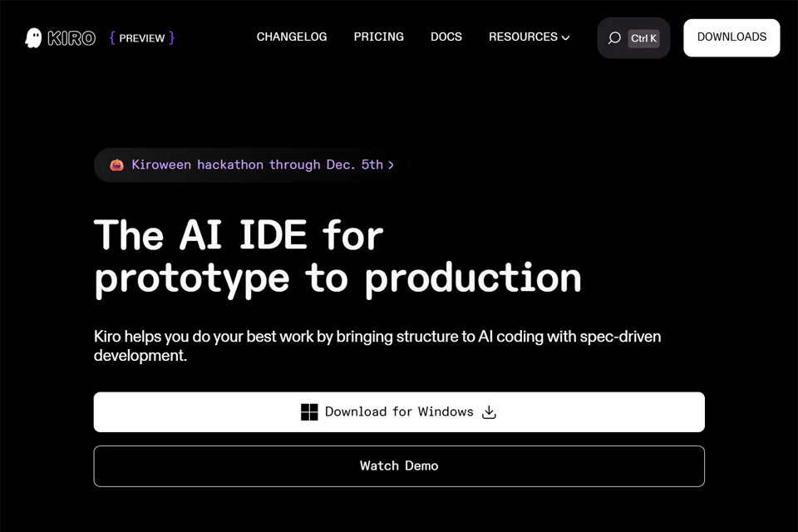
Task: Click the Windows logo on the download button
Action: [x=309, y=411]
